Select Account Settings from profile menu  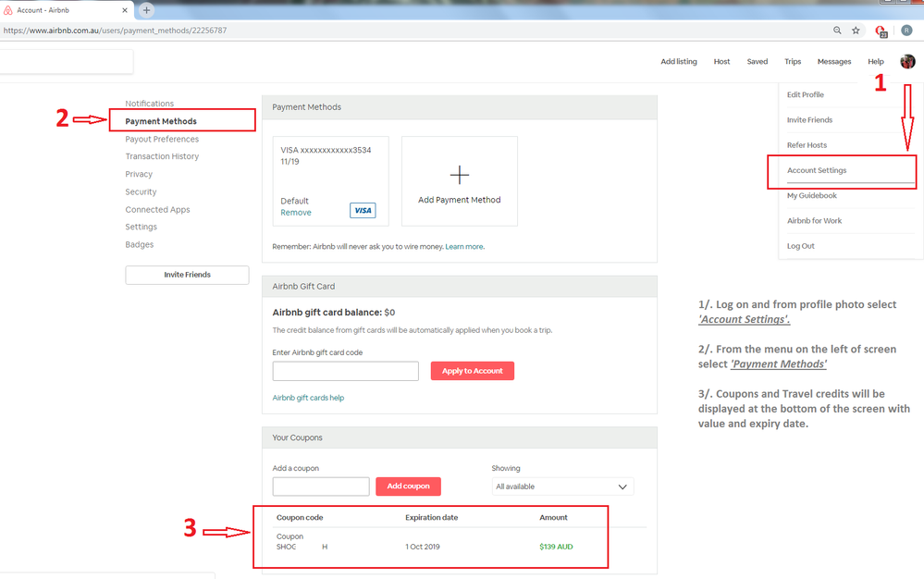pyautogui.click(x=817, y=170)
